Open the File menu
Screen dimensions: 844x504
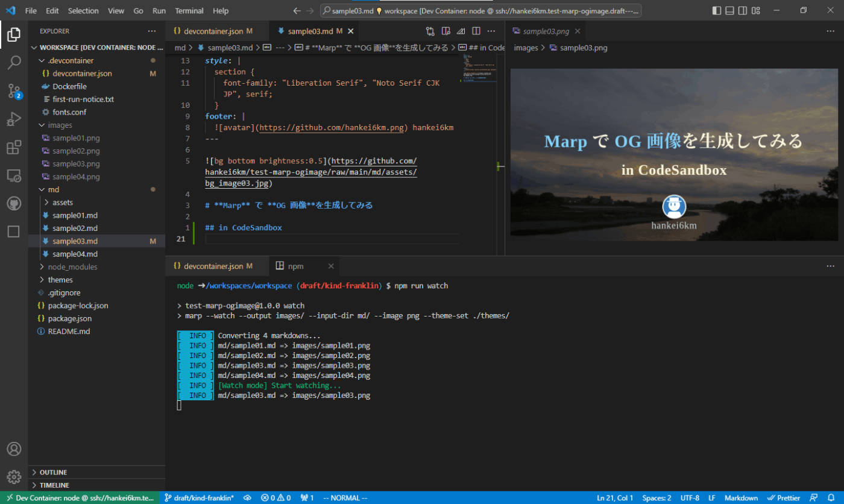[31, 11]
